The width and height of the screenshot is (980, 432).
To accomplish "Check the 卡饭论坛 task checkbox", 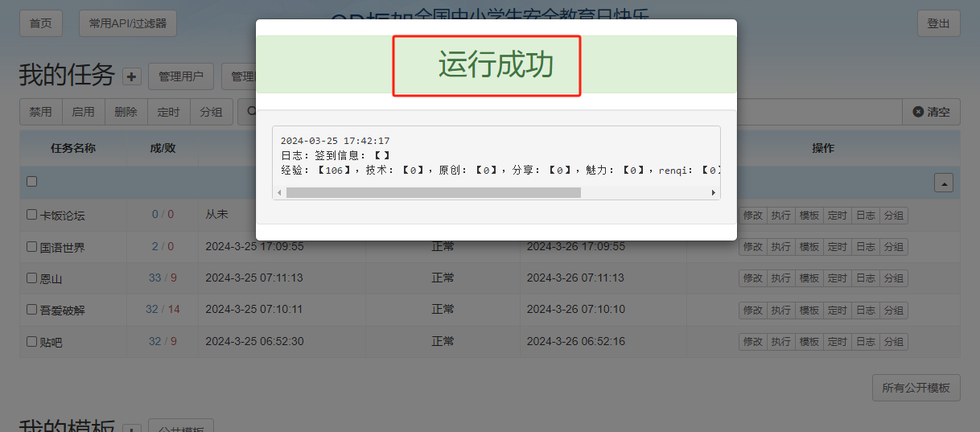I will click(x=32, y=215).
